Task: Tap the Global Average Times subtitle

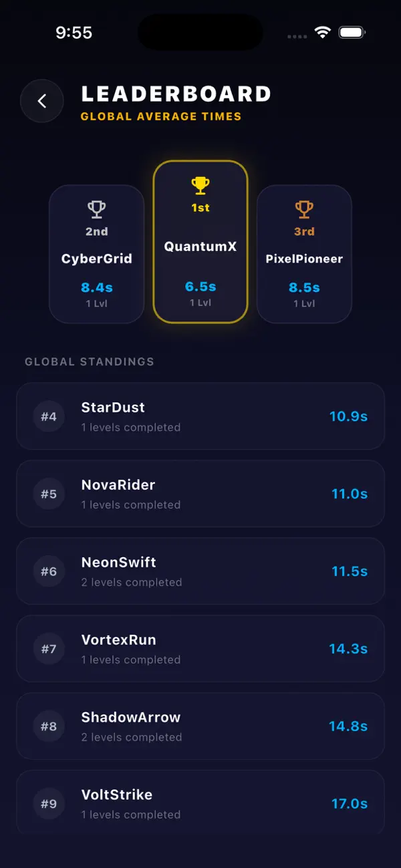Action: [x=161, y=116]
